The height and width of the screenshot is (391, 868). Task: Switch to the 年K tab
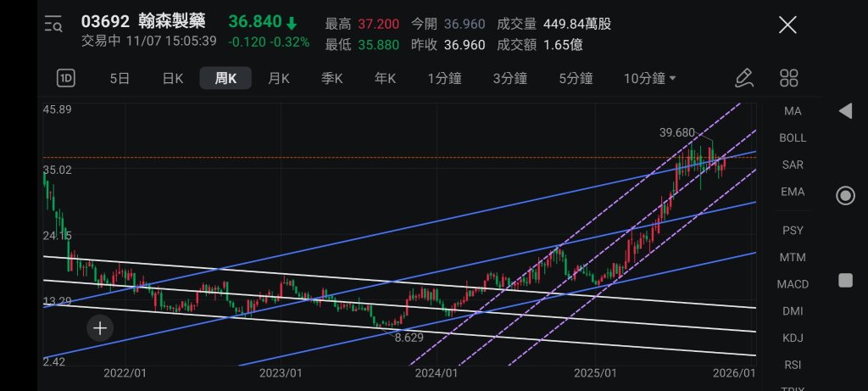[385, 79]
